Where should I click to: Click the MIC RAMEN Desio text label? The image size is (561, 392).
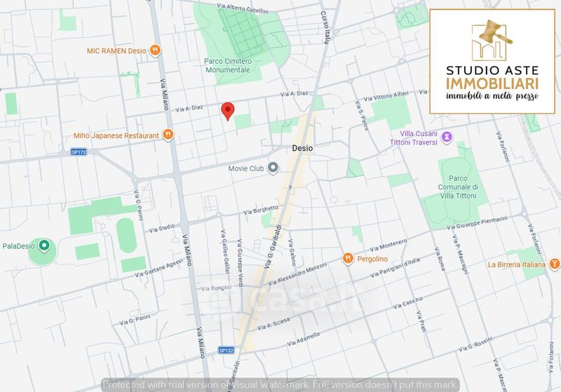[116, 50]
